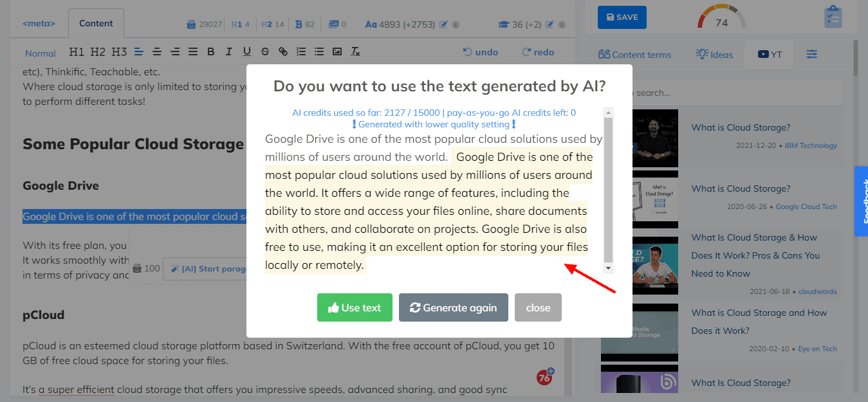Image resolution: width=868 pixels, height=402 pixels.
Task: Click the [AI] Start paragraph button
Action: tap(205, 269)
